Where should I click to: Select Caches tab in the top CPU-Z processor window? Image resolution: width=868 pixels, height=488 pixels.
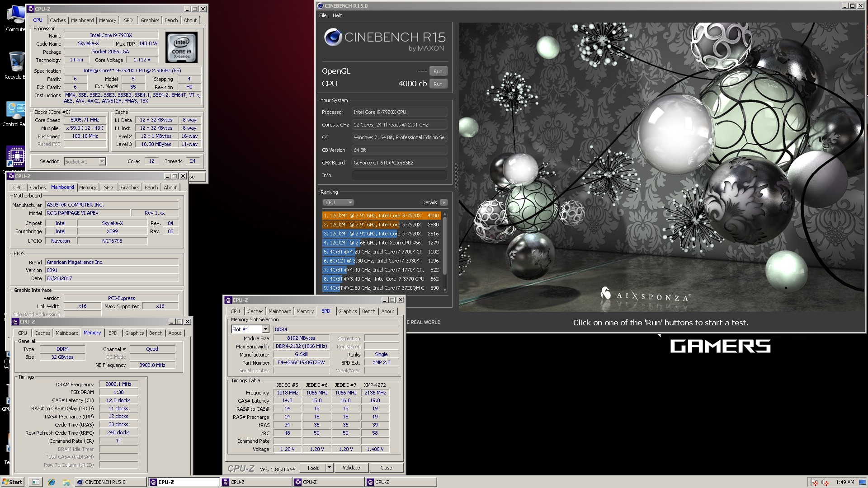click(x=57, y=20)
